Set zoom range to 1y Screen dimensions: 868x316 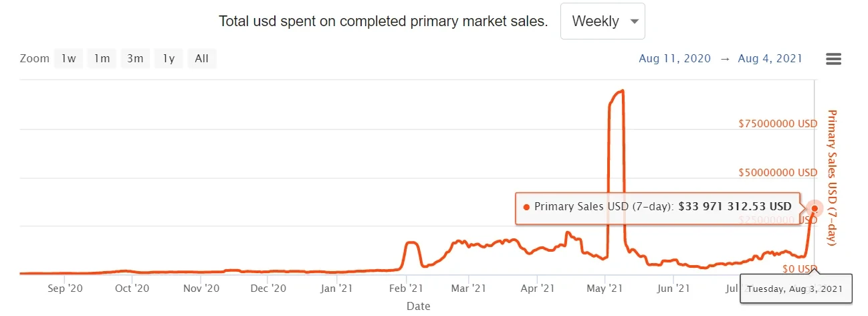169,59
